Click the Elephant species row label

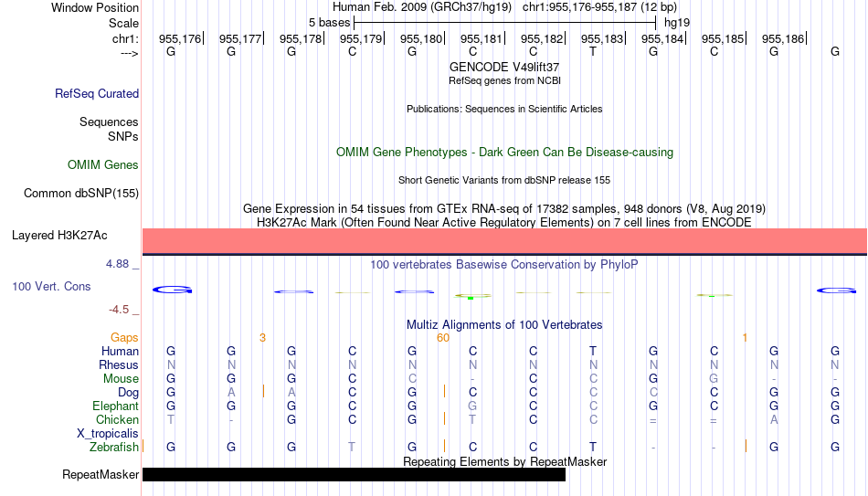tap(115, 406)
